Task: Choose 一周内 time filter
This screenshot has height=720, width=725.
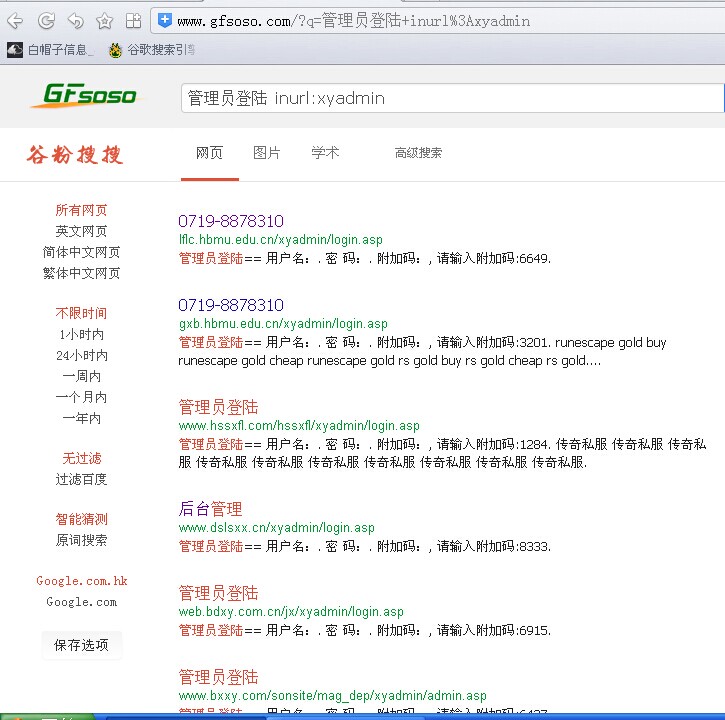Action: coord(81,376)
